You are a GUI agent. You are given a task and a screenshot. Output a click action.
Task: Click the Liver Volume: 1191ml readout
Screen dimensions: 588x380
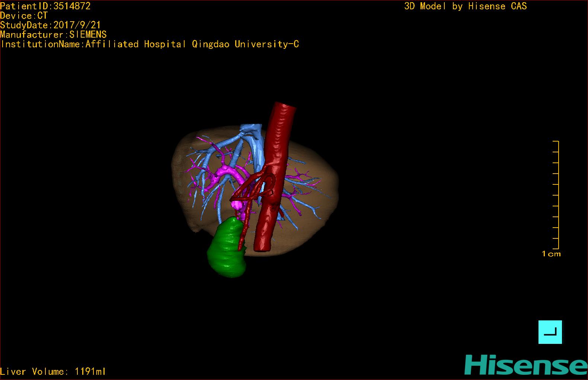(53, 371)
